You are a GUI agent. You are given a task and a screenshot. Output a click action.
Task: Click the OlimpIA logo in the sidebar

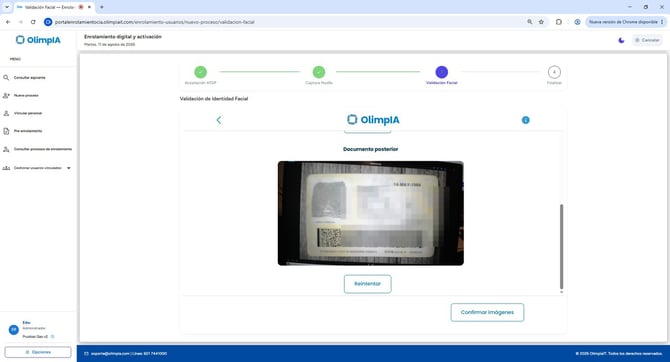[38, 40]
